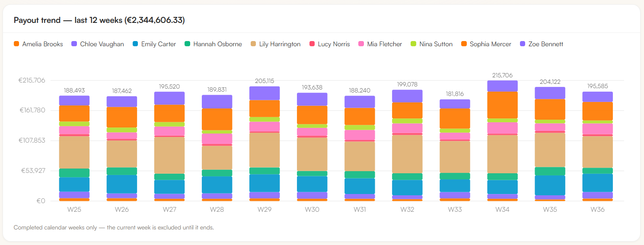Toggle the Chloe Vaughan legend entry
The image size is (644, 245).
[x=98, y=44]
